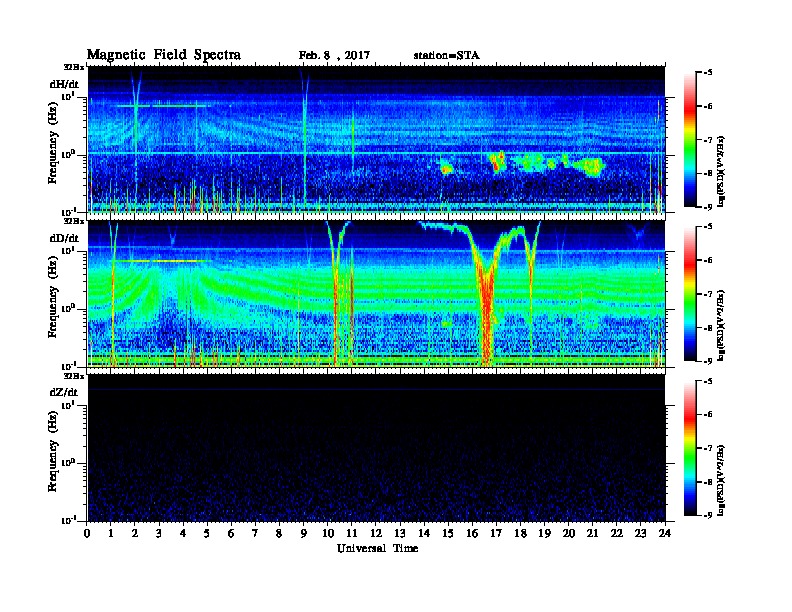Screen dimensions: 792x612
Task: Select the 'Feb. 8 , 2017' date text
Action: pyautogui.click(x=334, y=56)
